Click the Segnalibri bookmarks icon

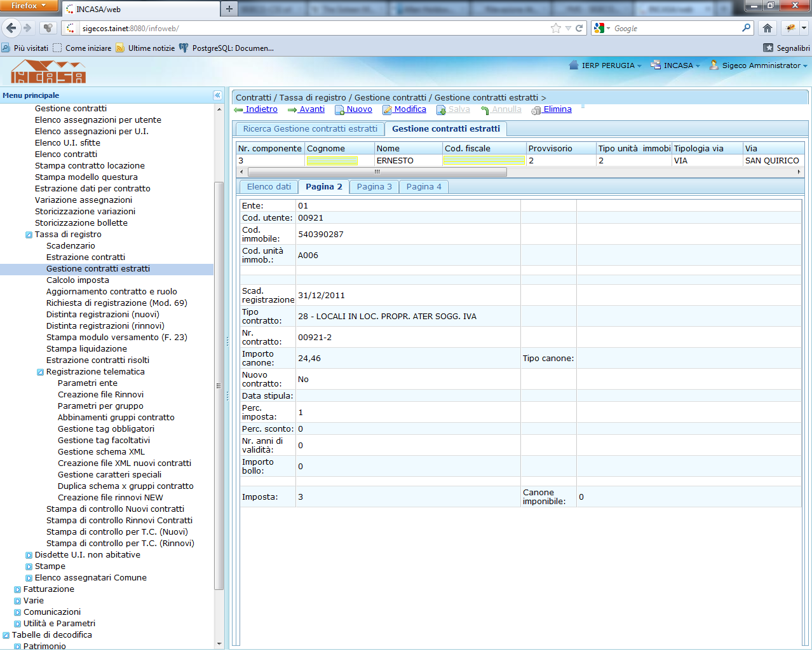coord(768,48)
